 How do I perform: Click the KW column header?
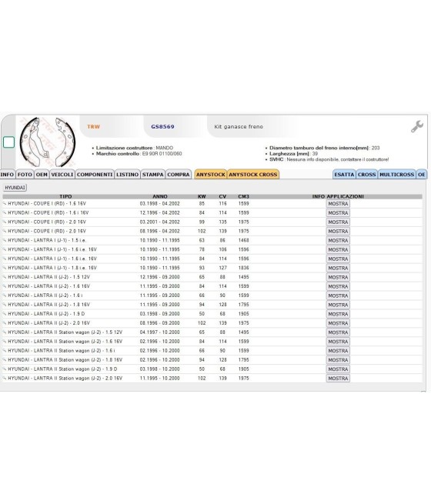pos(202,196)
